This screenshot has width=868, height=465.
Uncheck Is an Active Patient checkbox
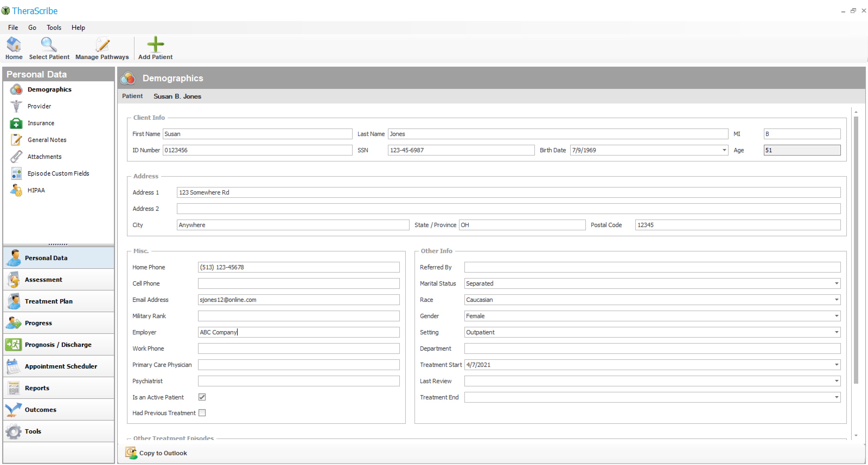[x=202, y=397]
